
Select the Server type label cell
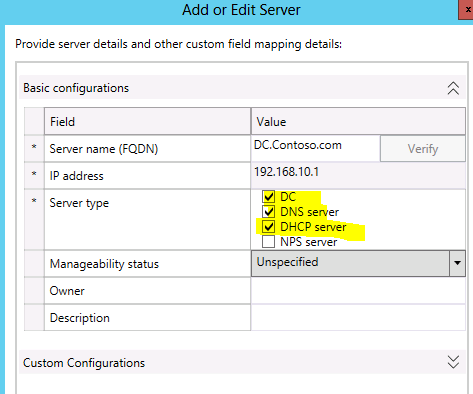click(x=147, y=220)
